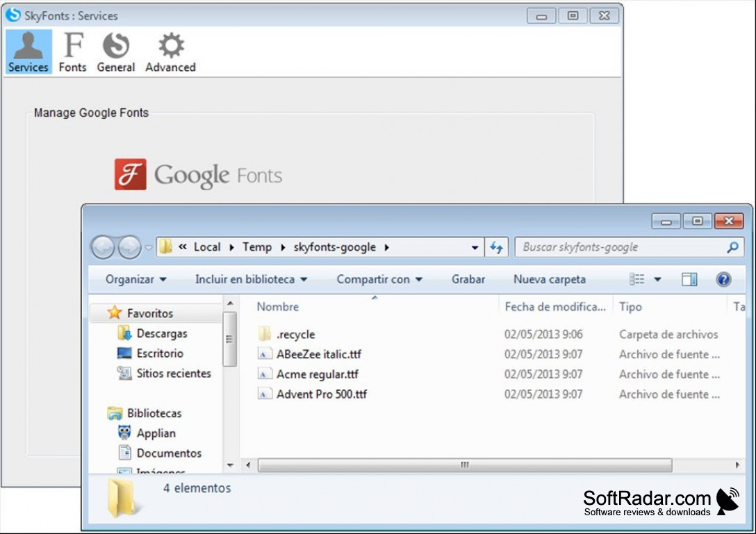The height and width of the screenshot is (534, 756).
Task: Toggle the preview pane icon
Action: point(689,279)
